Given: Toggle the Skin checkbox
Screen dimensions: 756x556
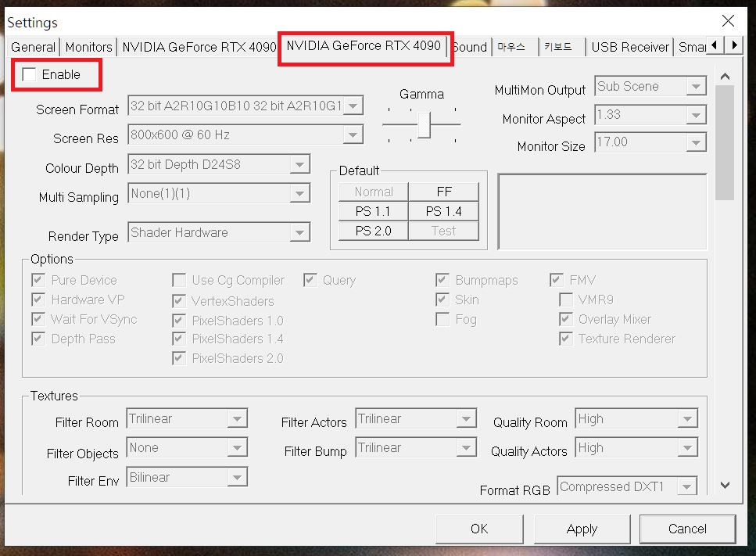Looking at the screenshot, I should tap(442, 300).
